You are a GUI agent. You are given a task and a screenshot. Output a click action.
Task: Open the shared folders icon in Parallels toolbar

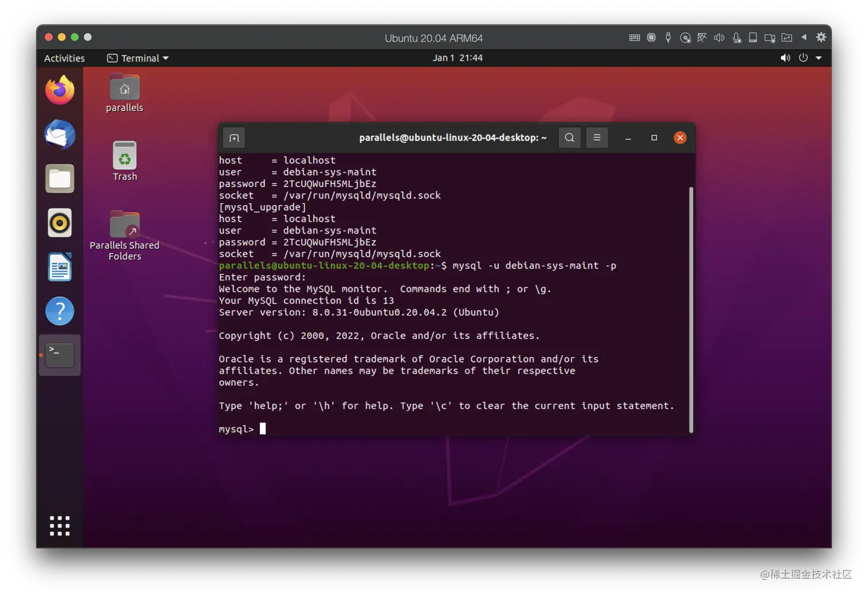point(787,38)
